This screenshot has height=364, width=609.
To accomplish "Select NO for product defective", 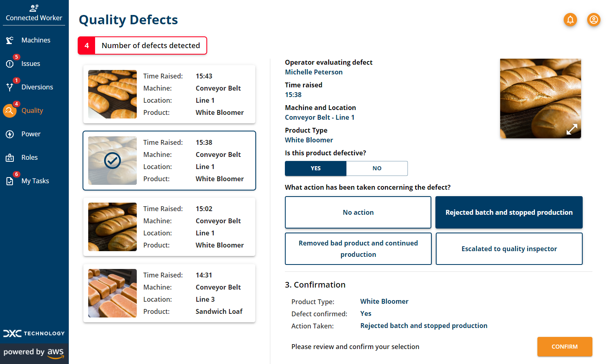I will click(377, 168).
